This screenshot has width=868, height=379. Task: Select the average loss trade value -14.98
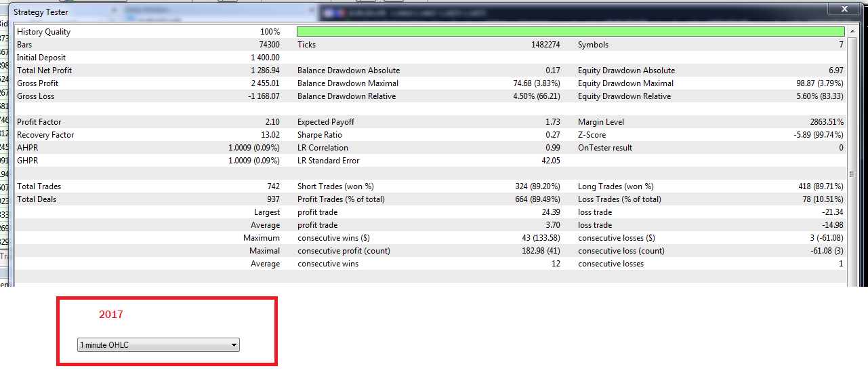coord(832,225)
